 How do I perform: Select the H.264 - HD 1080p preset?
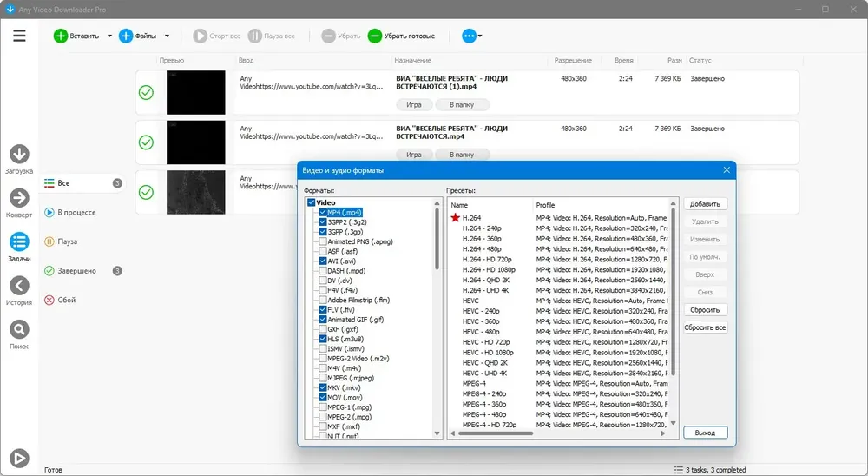point(489,270)
